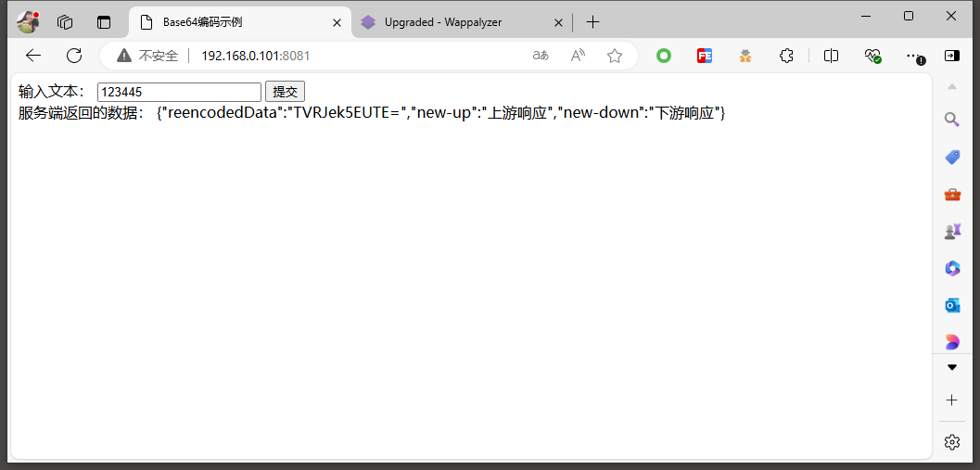Open sidebar settings gear

(952, 442)
